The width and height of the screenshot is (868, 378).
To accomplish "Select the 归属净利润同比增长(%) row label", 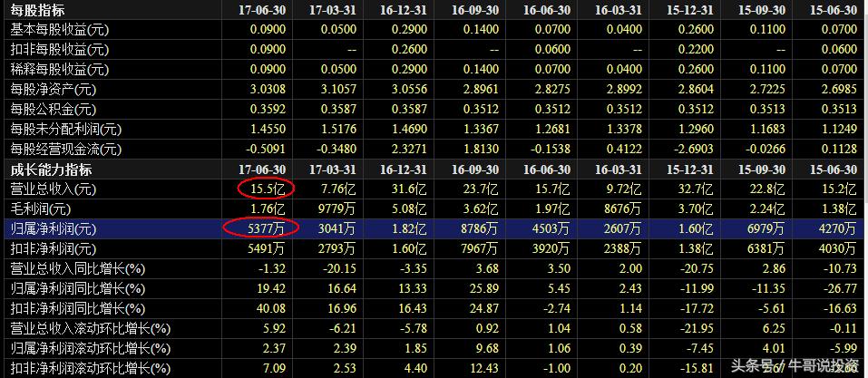I will point(77,289).
